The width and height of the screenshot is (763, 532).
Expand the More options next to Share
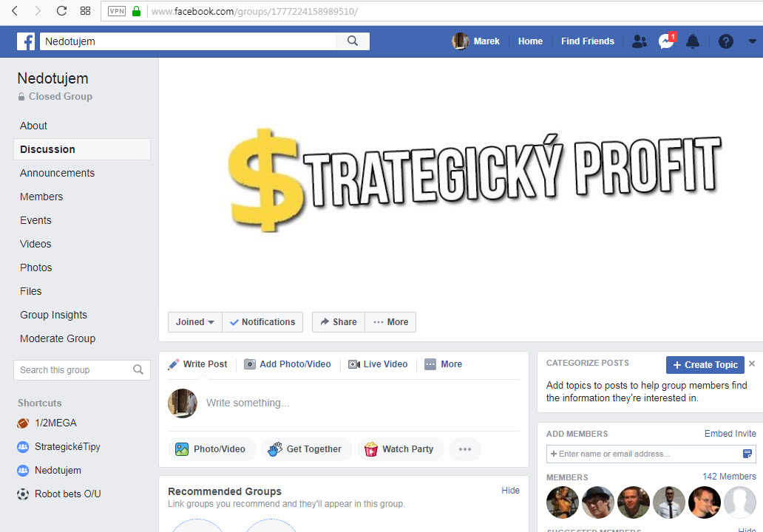pyautogui.click(x=390, y=322)
